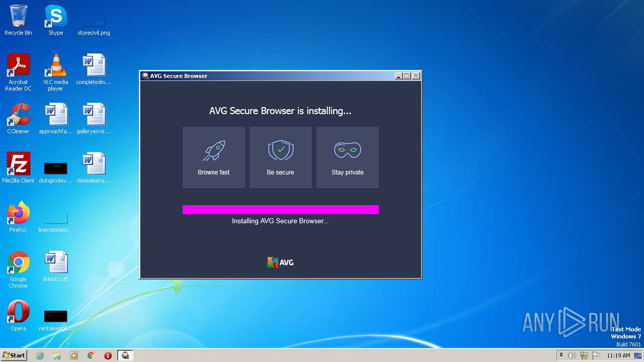Open the CCleaner desktop shortcut

18,119
